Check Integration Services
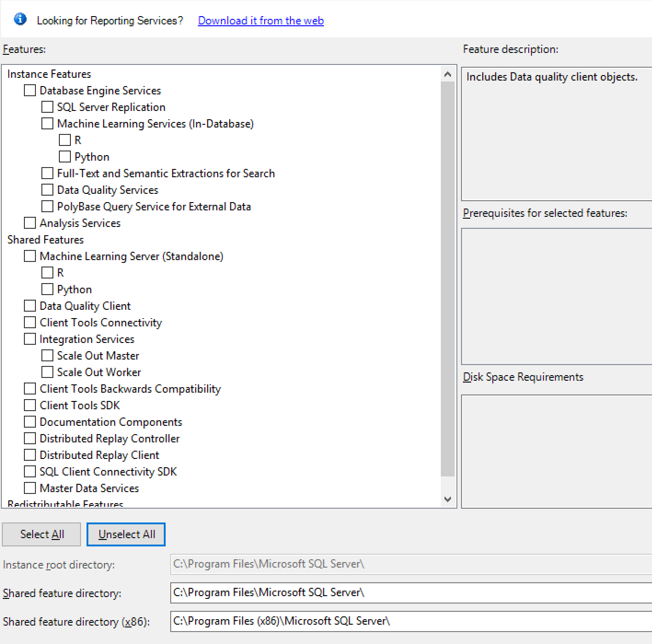The image size is (652, 644). tap(30, 339)
